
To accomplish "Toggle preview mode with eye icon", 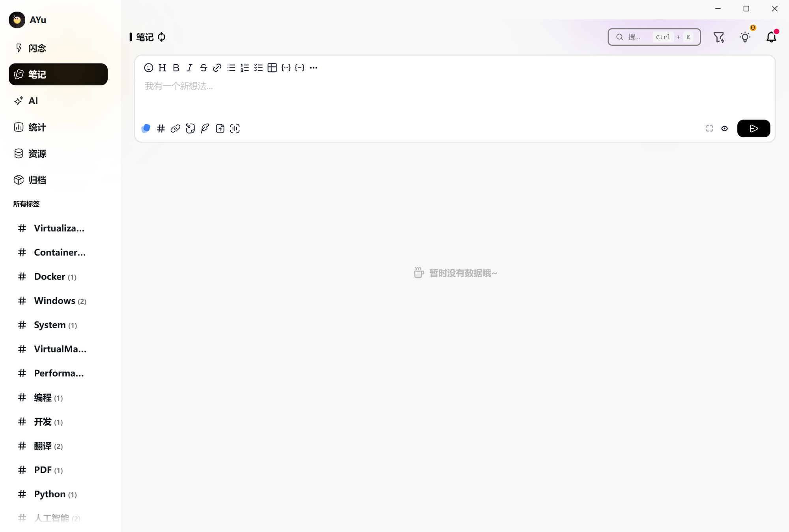I will click(x=725, y=129).
